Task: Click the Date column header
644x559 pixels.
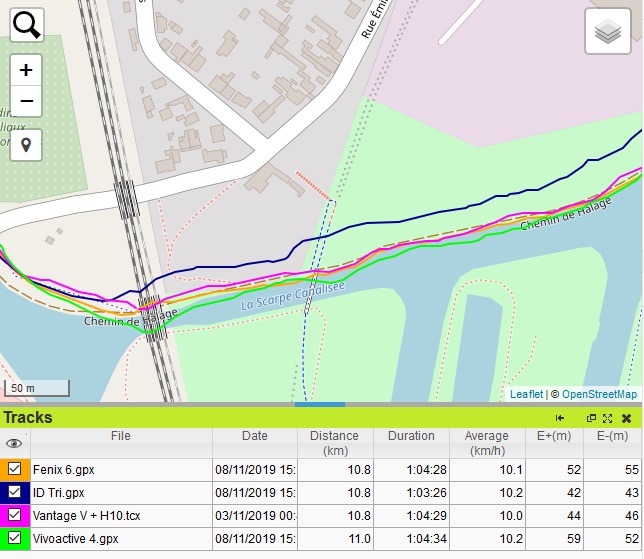Action: [x=254, y=436]
